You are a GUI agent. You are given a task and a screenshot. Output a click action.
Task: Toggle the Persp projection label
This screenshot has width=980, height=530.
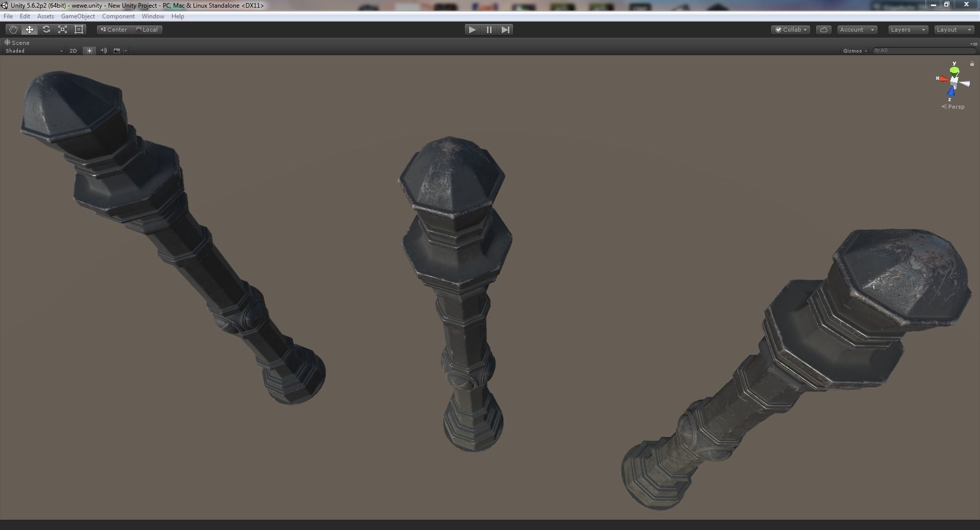(x=953, y=107)
